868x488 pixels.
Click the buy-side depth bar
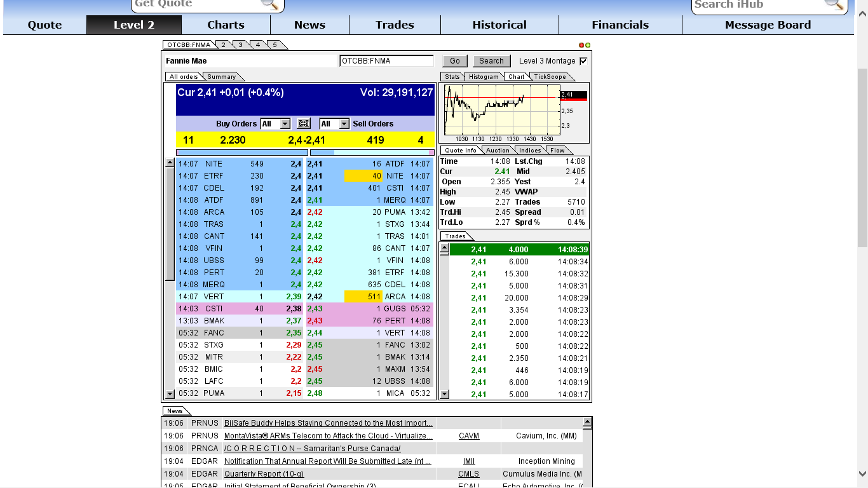242,152
